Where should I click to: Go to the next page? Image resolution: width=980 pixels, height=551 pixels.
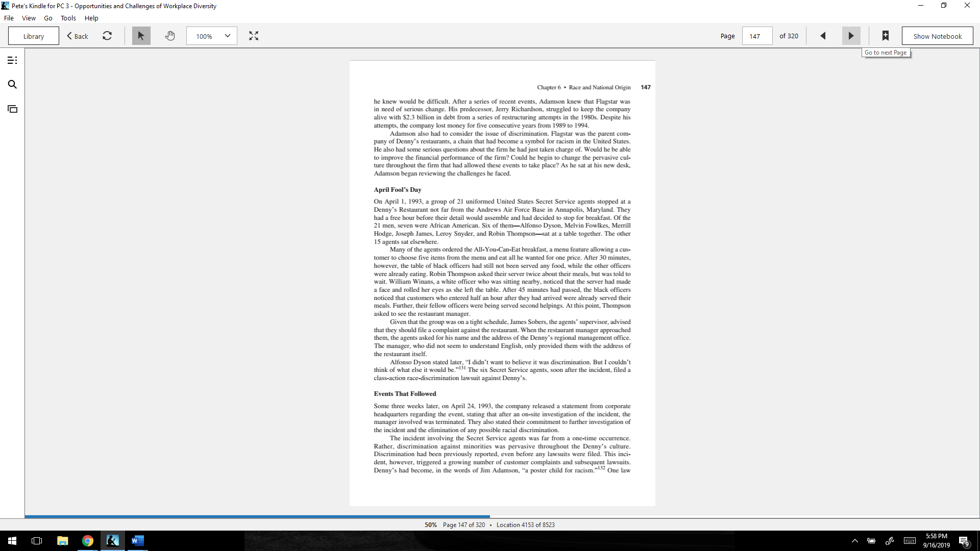(x=851, y=36)
